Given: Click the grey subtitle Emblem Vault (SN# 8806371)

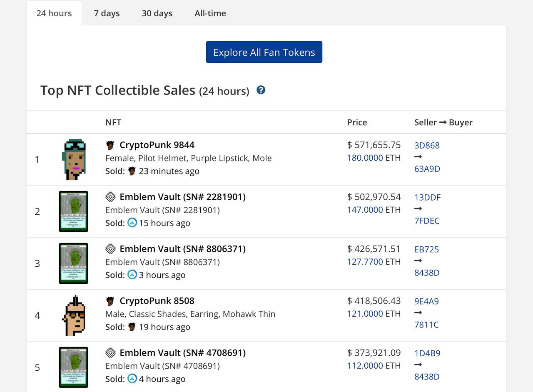Looking at the screenshot, I should [162, 262].
